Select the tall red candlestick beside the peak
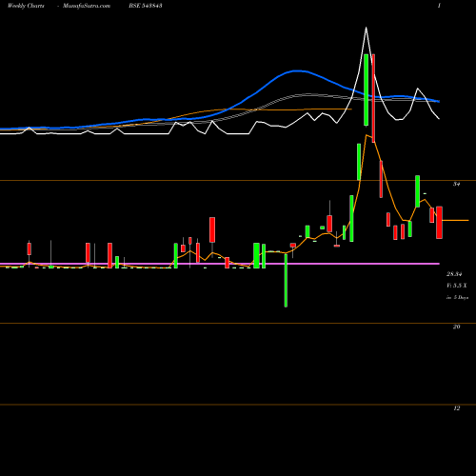The height and width of the screenshot is (476, 476). (373, 98)
